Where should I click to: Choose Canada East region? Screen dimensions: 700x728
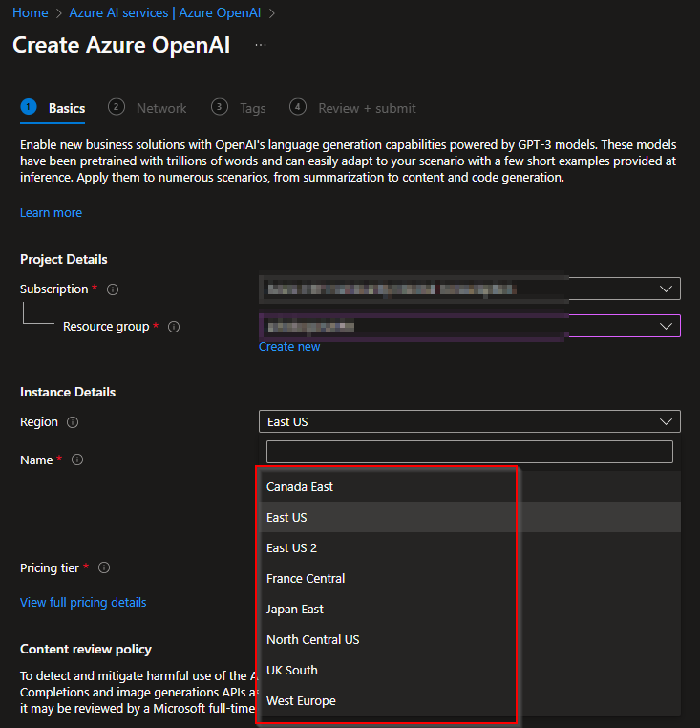coord(470,486)
